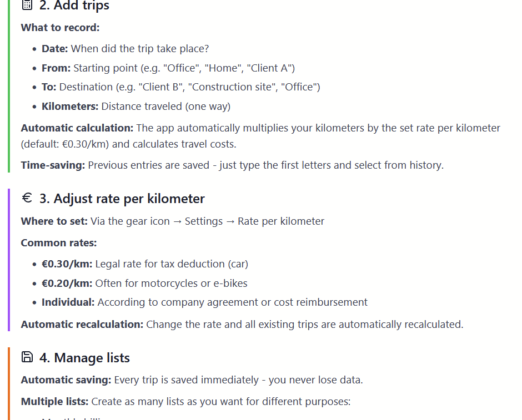
Task: Click the "€0.30/km:" legal rate entry
Action: [67, 264]
